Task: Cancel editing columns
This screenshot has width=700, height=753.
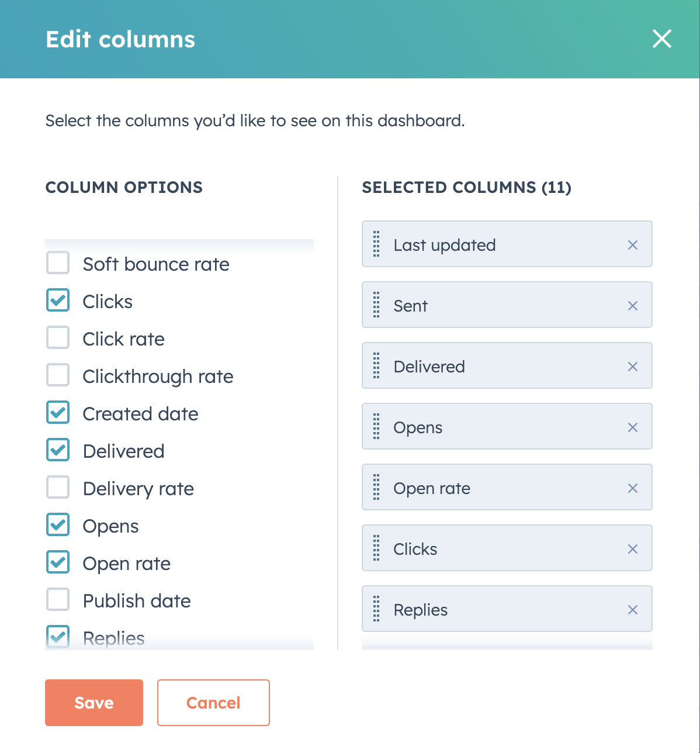Action: (213, 703)
